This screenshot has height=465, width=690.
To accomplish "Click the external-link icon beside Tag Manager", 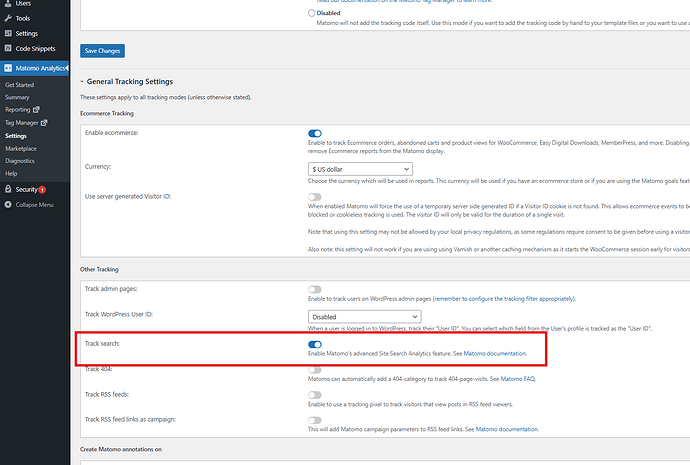I will click(45, 123).
